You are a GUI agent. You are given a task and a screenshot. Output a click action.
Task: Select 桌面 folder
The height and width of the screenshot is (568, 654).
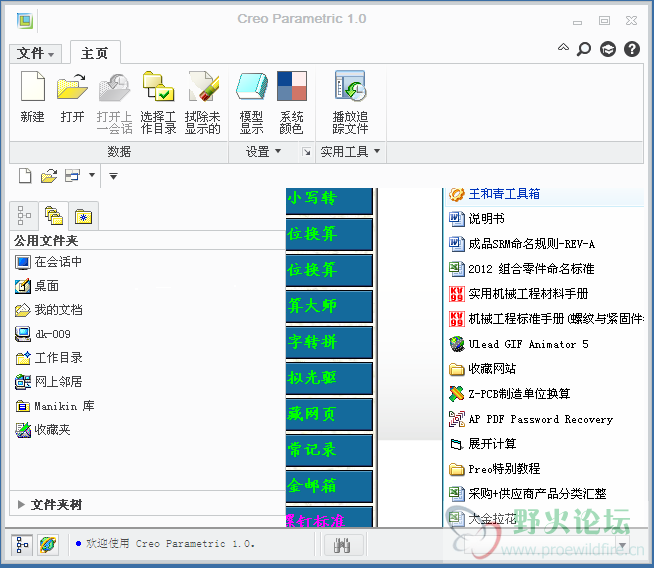pyautogui.click(x=37, y=286)
